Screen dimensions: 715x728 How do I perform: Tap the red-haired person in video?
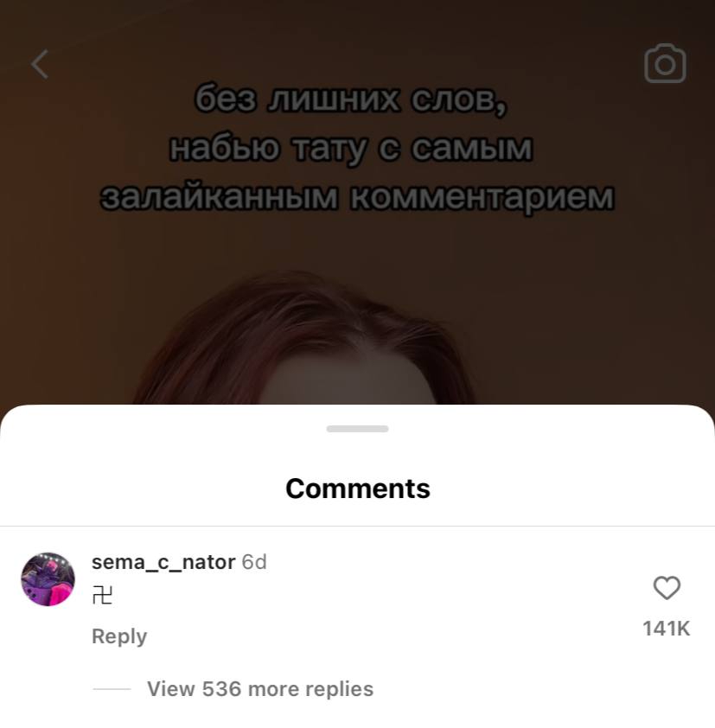(x=306, y=343)
